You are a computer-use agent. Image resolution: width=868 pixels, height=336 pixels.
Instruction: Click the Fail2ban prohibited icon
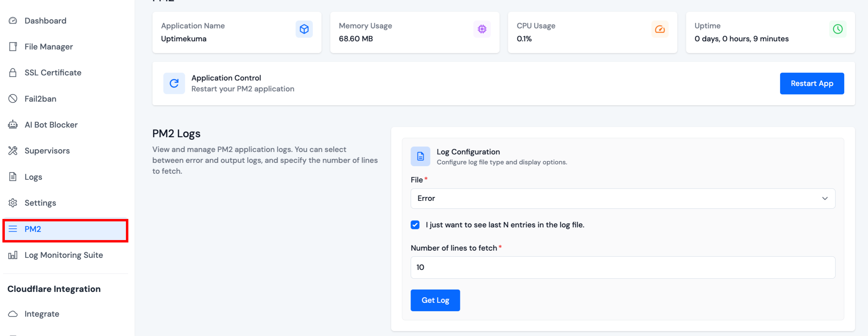point(13,99)
